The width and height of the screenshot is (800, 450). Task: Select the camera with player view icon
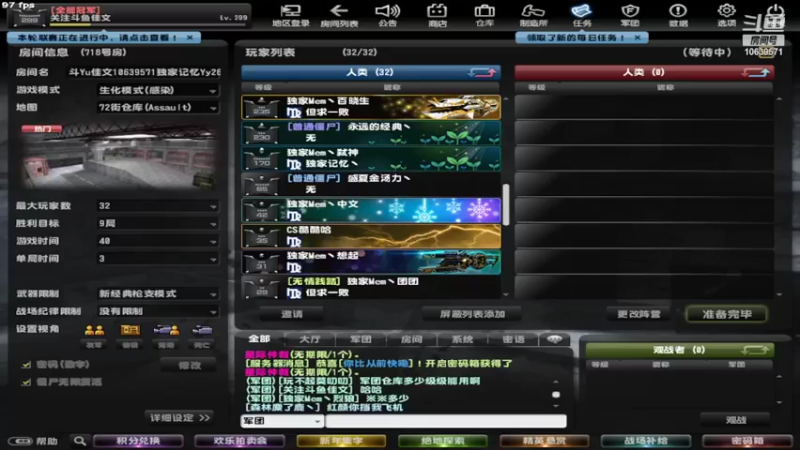pyautogui.click(x=166, y=331)
